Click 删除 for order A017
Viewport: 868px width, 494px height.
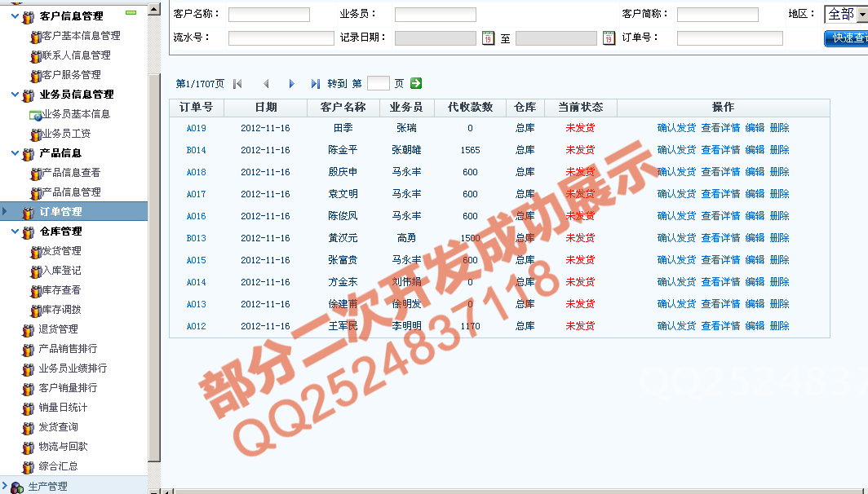(x=779, y=194)
